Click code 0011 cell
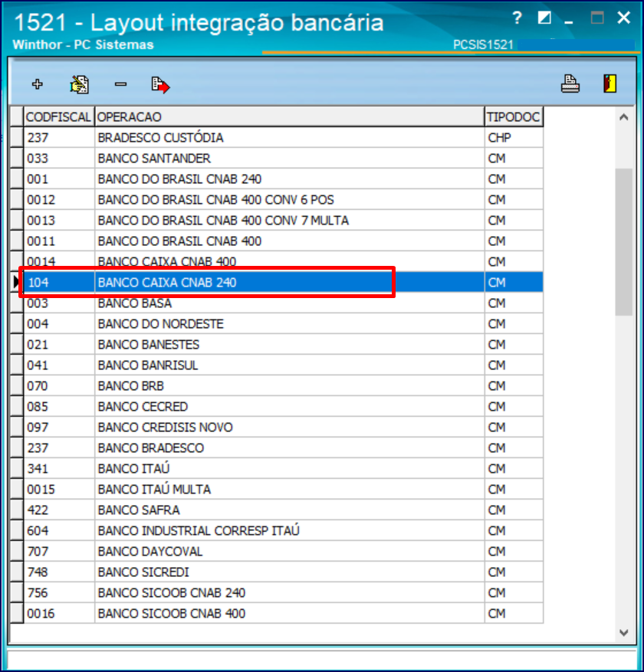 click(59, 241)
